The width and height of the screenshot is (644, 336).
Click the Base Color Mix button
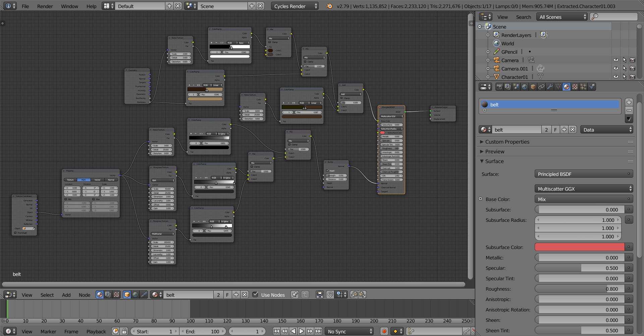coord(584,199)
